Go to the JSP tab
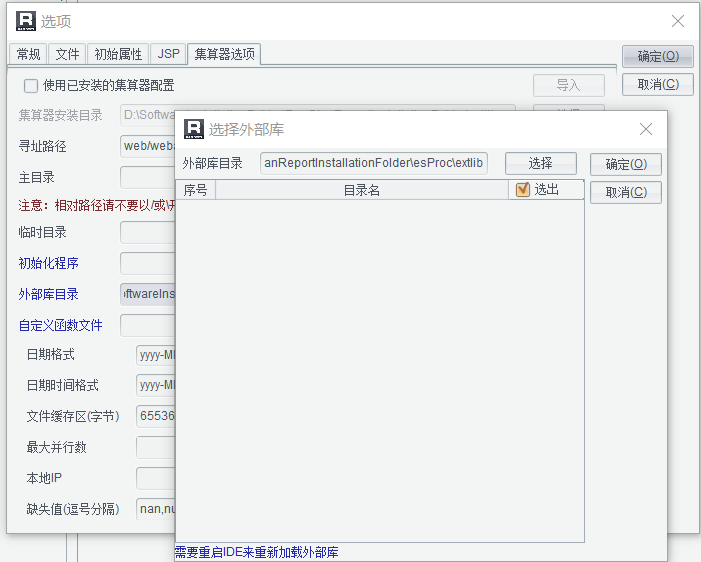Viewport: 701px width, 562px height. pyautogui.click(x=168, y=54)
